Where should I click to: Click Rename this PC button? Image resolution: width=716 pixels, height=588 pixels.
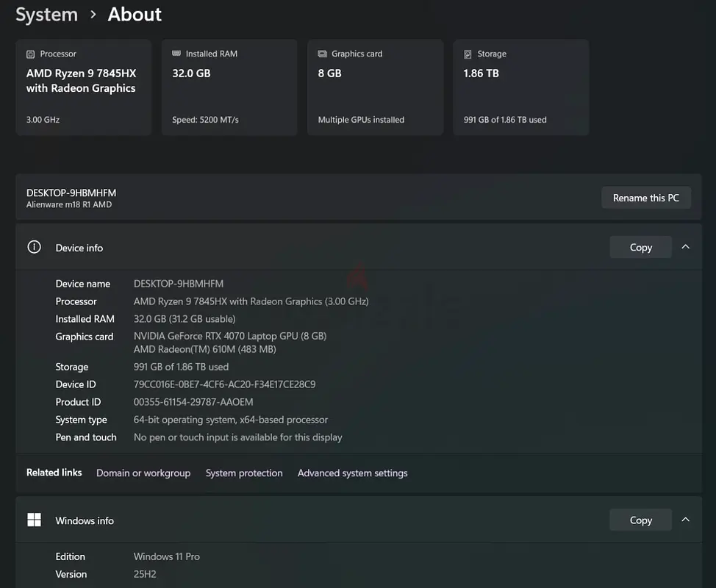point(645,198)
